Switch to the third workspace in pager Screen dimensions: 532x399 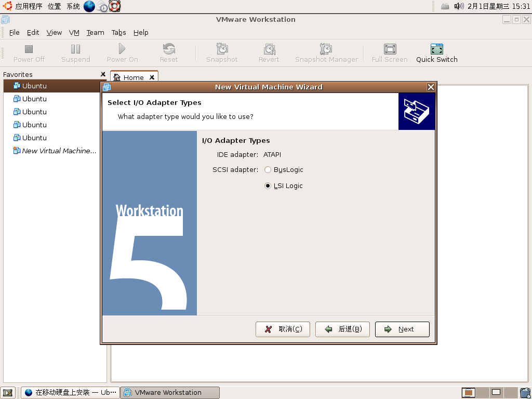pyautogui.click(x=496, y=393)
